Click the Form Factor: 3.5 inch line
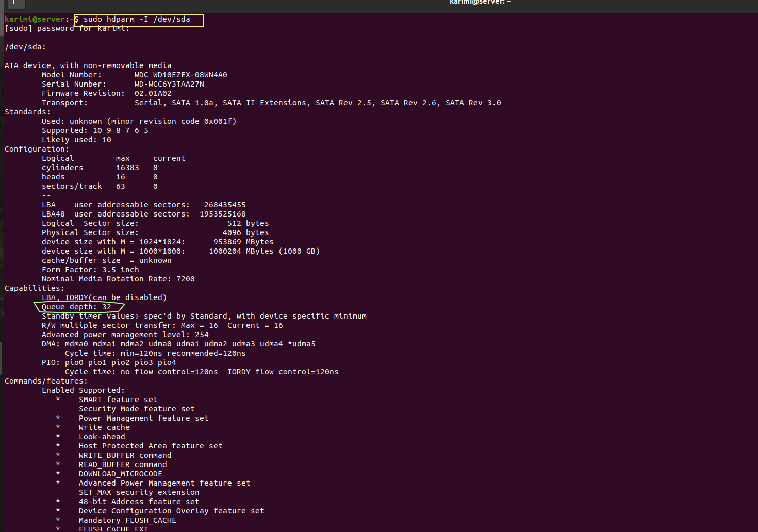The image size is (758, 532). (x=90, y=270)
